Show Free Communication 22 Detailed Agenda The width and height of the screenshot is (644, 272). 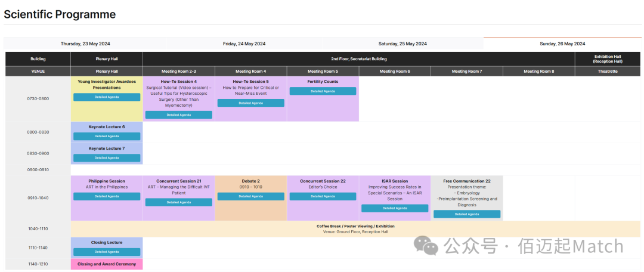[466, 214]
